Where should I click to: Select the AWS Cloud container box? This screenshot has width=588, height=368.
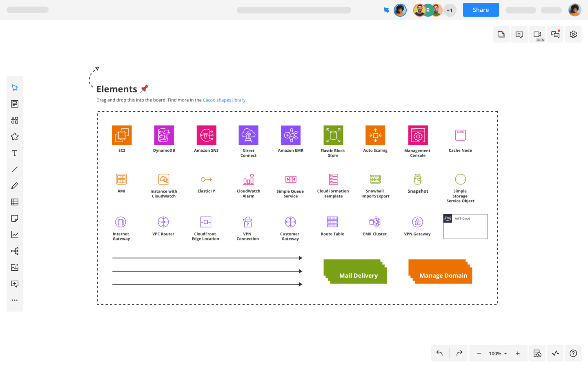point(465,227)
